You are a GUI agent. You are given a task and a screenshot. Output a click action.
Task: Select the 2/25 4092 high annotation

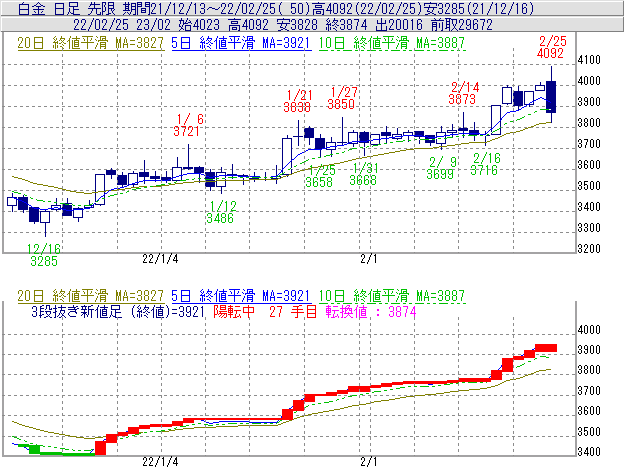point(551,47)
